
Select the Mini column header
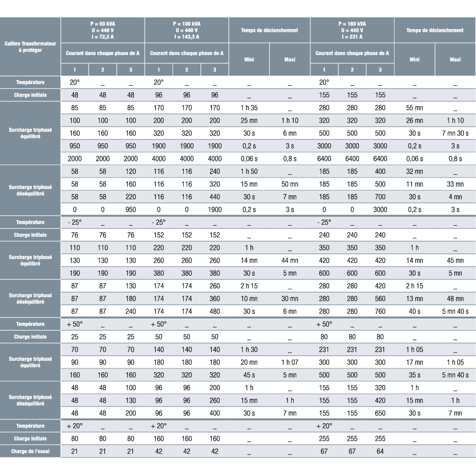pos(249,59)
